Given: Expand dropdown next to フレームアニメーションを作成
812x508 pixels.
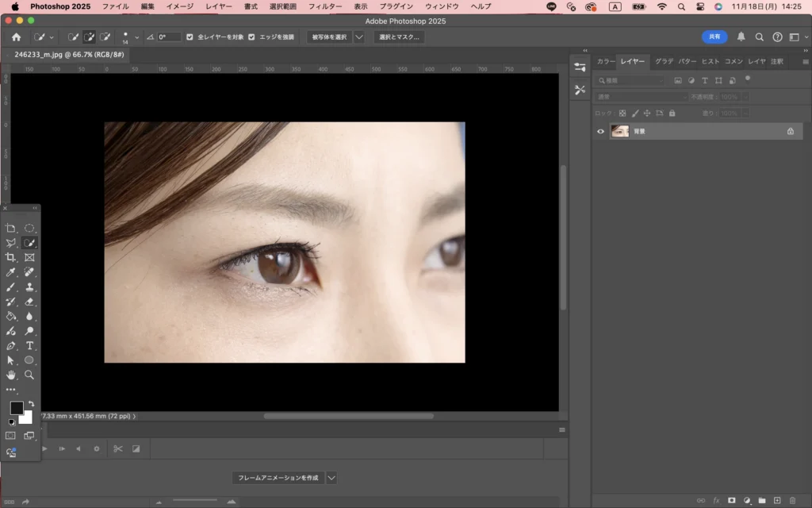Looking at the screenshot, I should click(x=331, y=478).
